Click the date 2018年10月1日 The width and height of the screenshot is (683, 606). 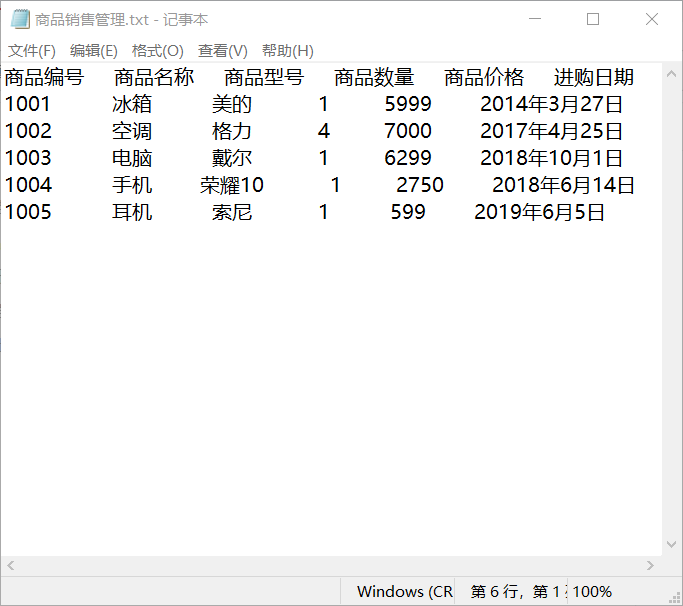pos(551,158)
